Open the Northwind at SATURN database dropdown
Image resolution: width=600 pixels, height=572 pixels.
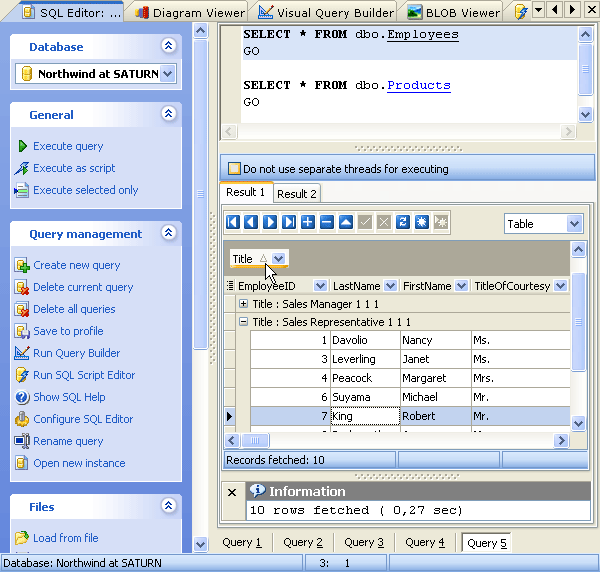(167, 74)
